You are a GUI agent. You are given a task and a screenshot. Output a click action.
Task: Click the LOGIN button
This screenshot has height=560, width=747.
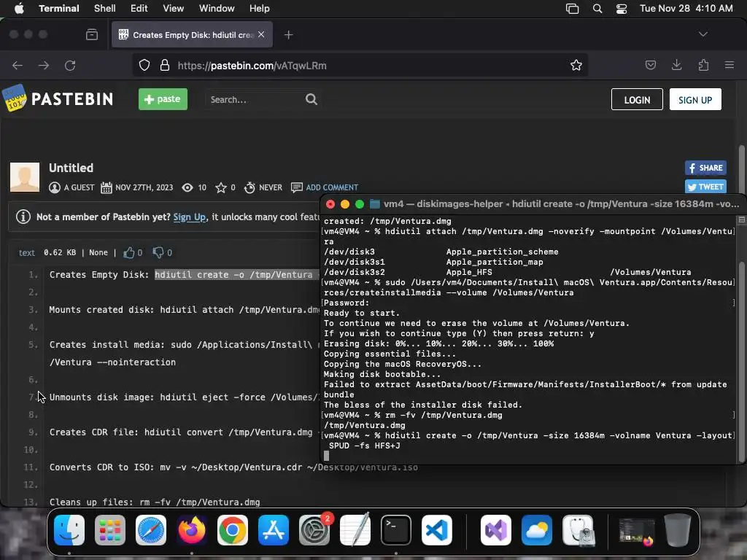637,99
